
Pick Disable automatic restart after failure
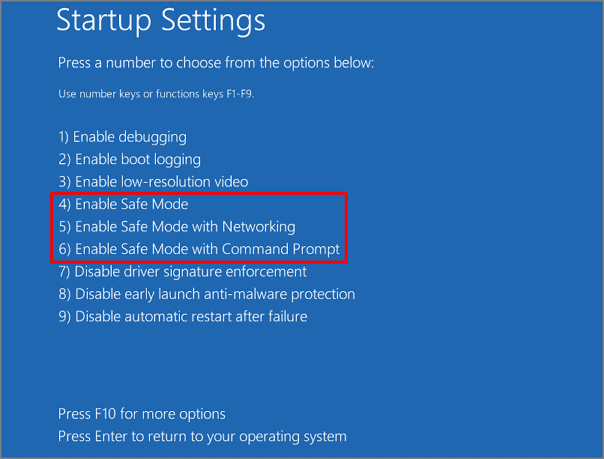tap(182, 317)
